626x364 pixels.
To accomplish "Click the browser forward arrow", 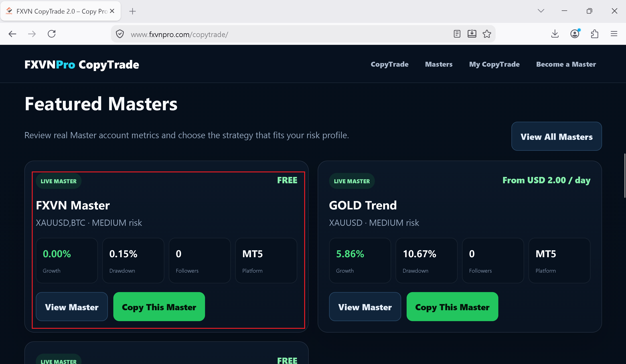I will 32,34.
